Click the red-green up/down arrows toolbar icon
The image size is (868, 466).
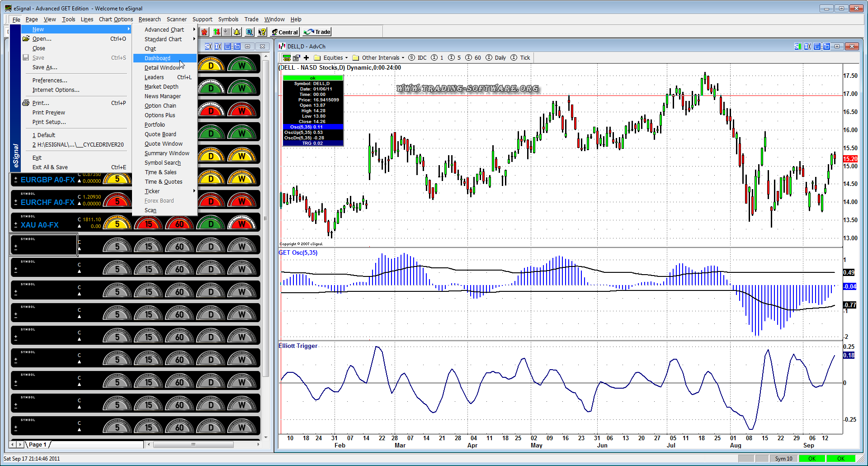[217, 32]
